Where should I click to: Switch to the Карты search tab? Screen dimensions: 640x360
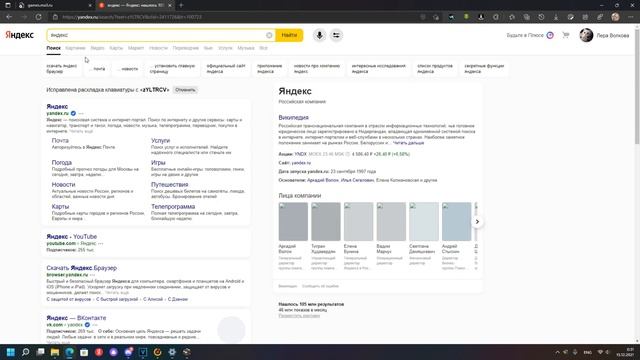coord(116,48)
